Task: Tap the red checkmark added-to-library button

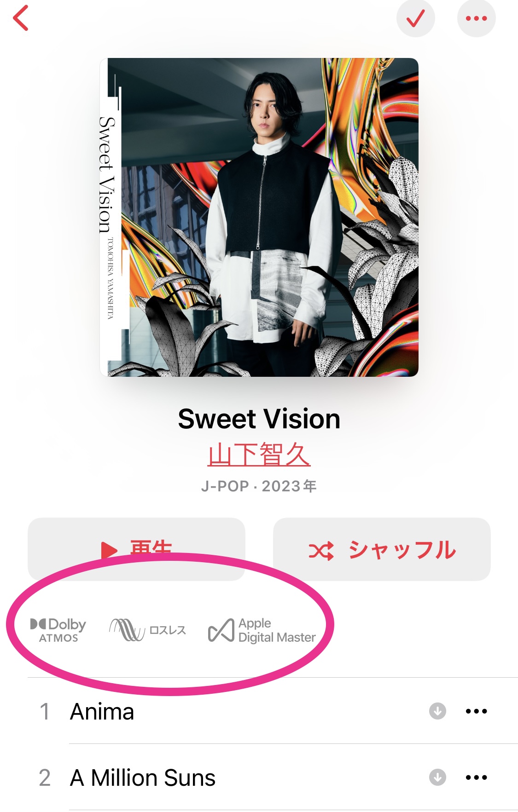Action: pos(415,18)
